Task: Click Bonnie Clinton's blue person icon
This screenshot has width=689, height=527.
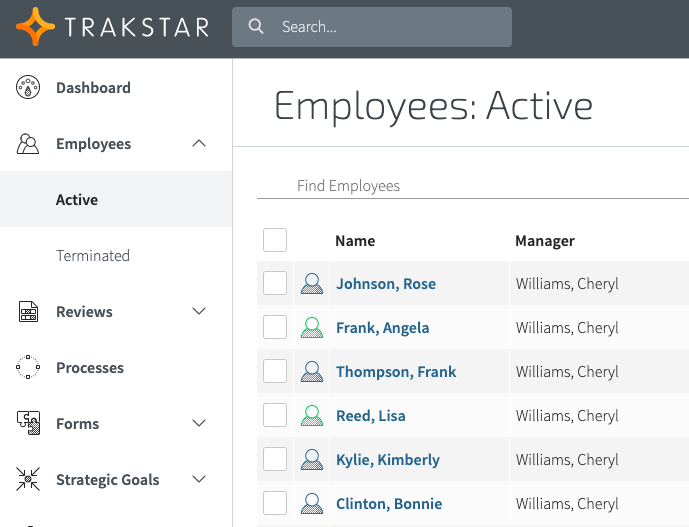Action: pos(312,503)
